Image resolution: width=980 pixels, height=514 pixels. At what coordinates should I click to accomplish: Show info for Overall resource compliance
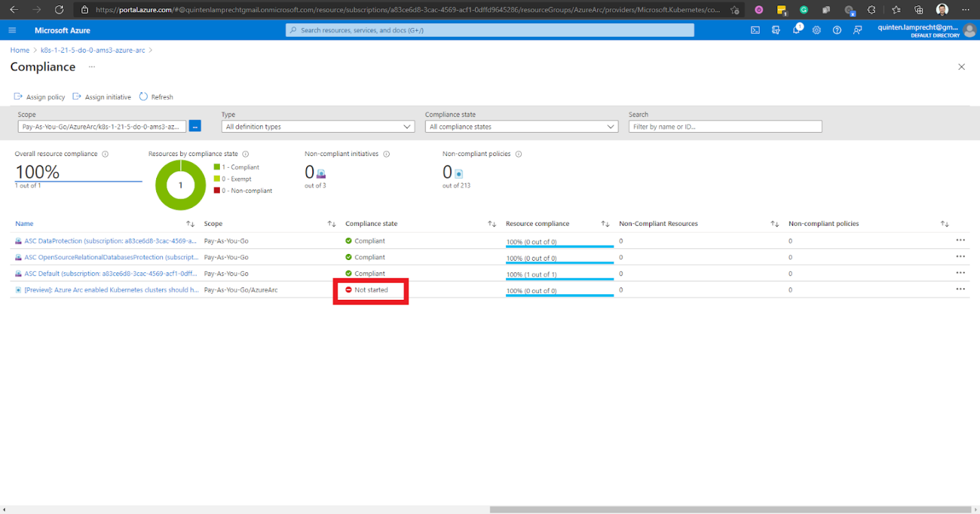tap(105, 154)
